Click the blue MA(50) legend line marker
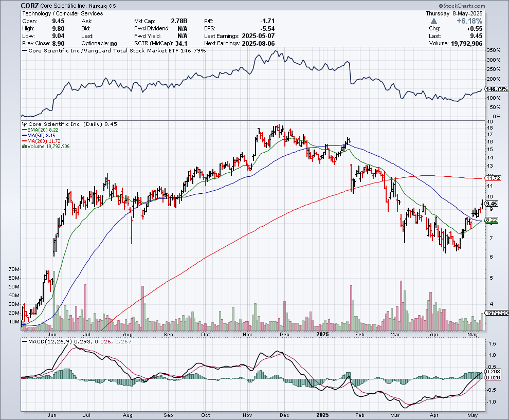 point(24,135)
